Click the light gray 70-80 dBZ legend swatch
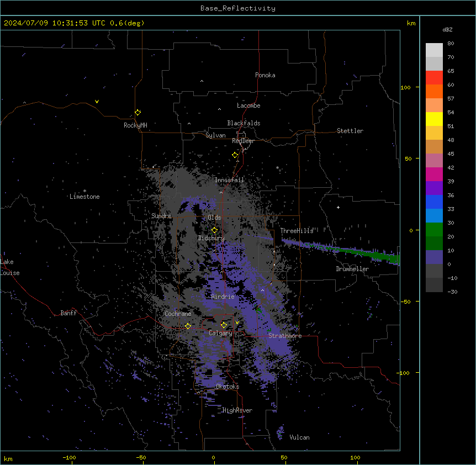Screen dimensions: 476x465 tap(434, 50)
